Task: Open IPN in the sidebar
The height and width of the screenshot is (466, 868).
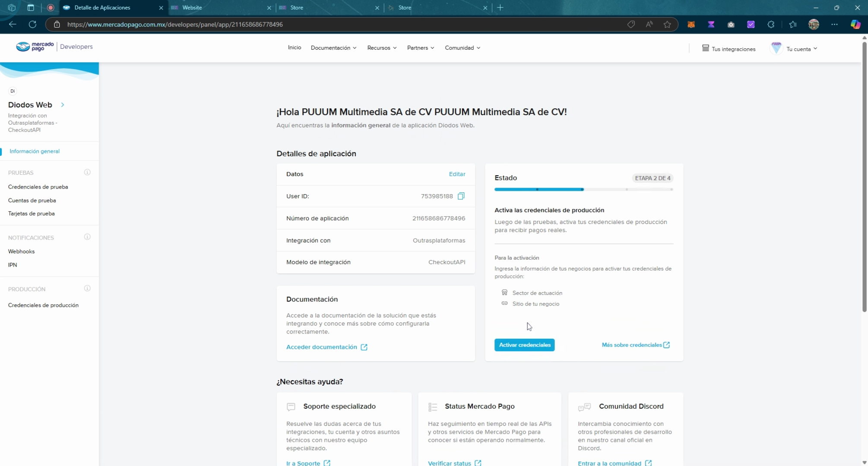Action: 13,265
